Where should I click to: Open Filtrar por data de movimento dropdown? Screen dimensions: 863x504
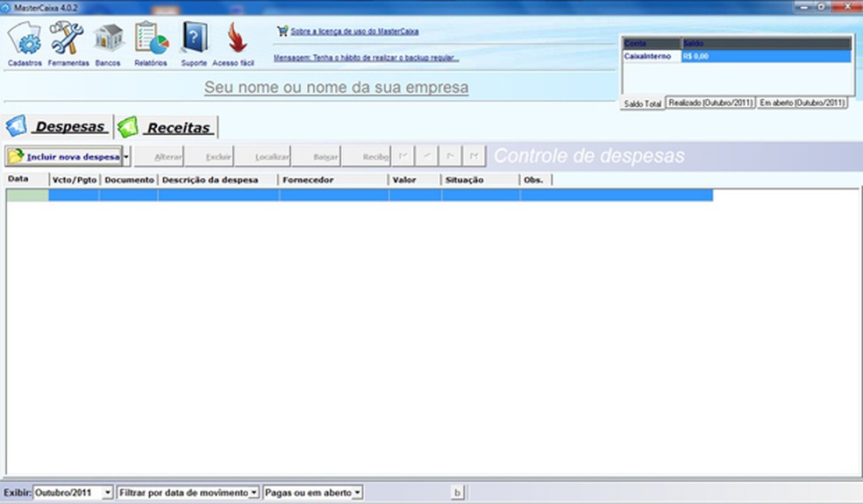pyautogui.click(x=253, y=493)
